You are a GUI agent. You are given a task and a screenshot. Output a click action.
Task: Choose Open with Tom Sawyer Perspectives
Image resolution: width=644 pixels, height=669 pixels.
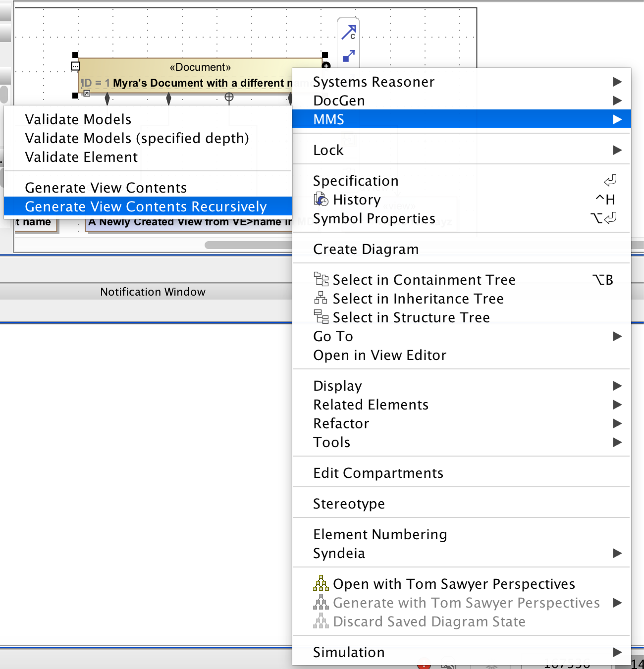[x=461, y=584]
